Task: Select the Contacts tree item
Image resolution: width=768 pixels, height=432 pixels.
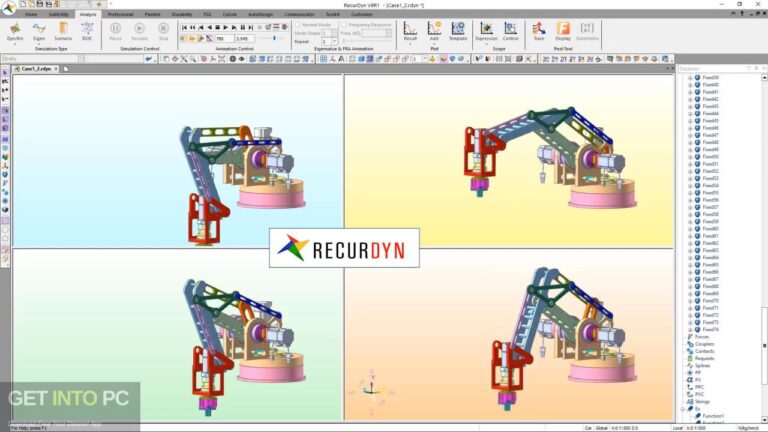Action: (704, 351)
